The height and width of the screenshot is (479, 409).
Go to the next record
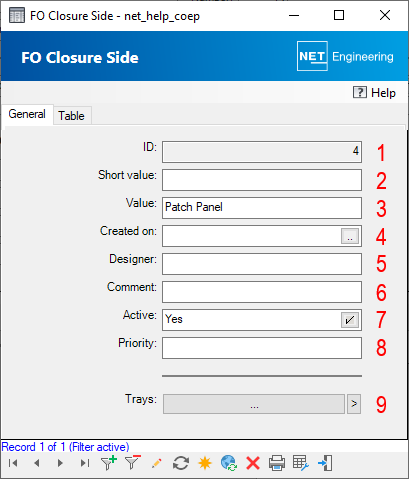coord(60,463)
